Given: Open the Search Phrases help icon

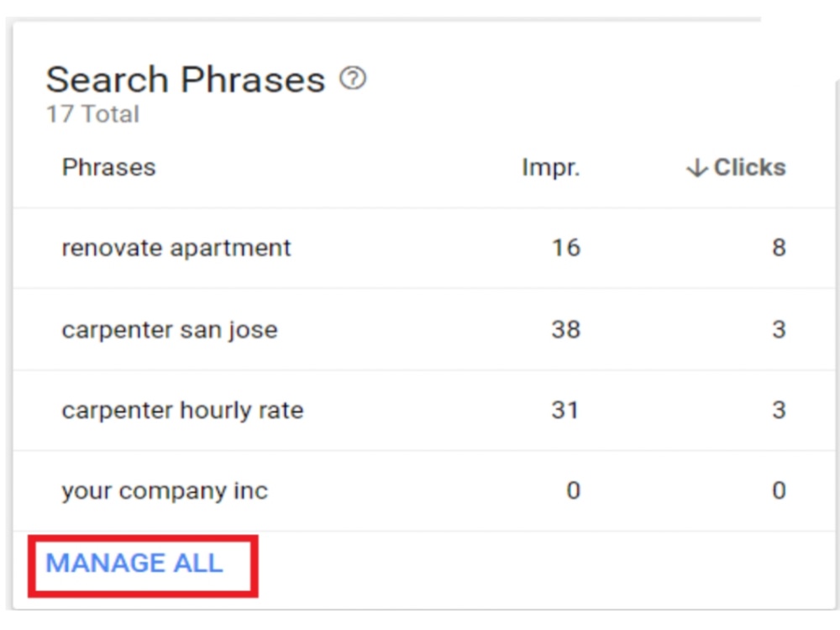Looking at the screenshot, I should (353, 79).
